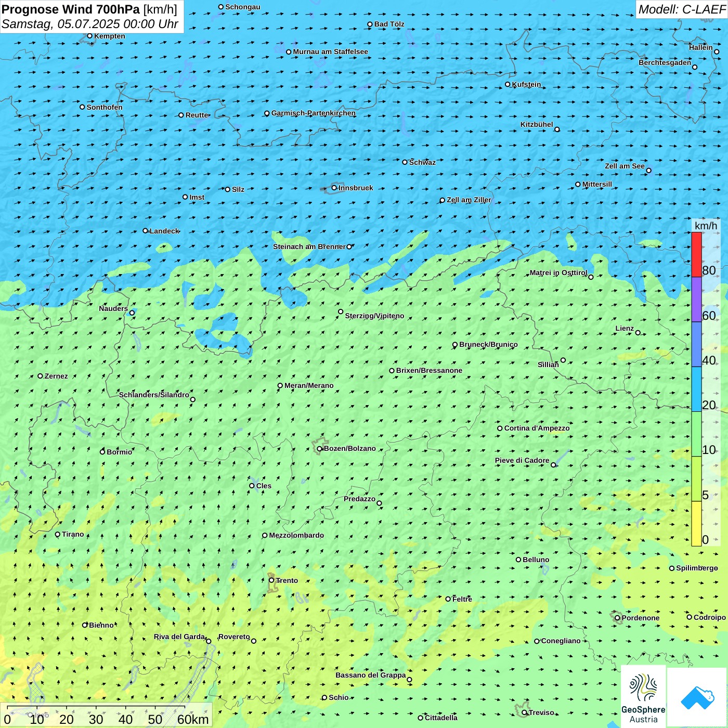Viewport: 728px width, 728px height.
Task: Click the Bormio city marker
Action: (102, 452)
